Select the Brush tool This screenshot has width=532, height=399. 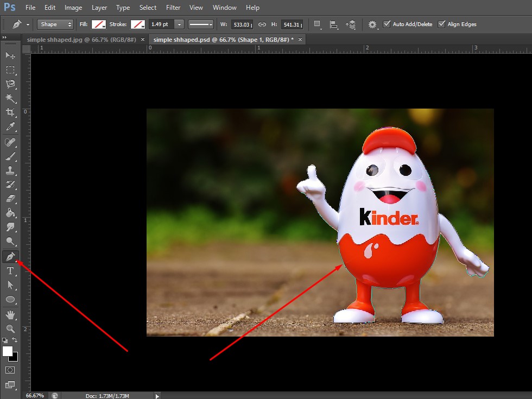click(x=10, y=156)
